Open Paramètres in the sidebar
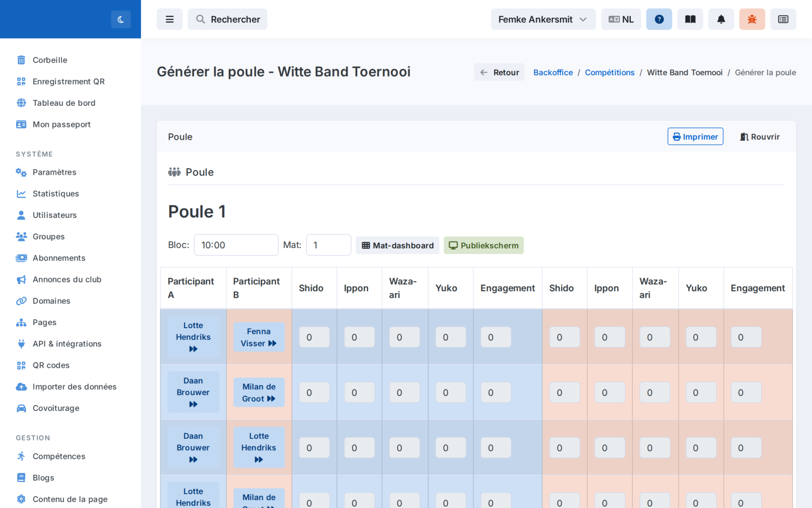This screenshot has width=812, height=508. tap(54, 172)
